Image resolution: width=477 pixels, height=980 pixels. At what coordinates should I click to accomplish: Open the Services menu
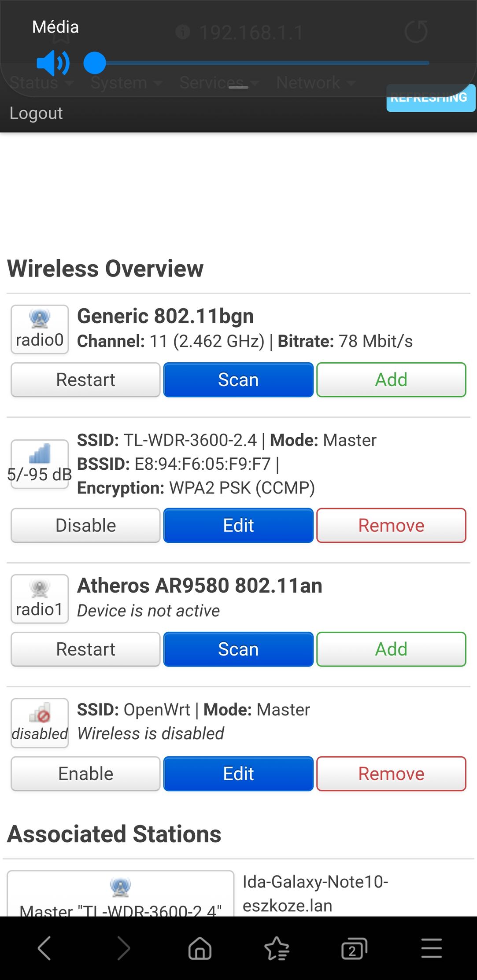[219, 82]
